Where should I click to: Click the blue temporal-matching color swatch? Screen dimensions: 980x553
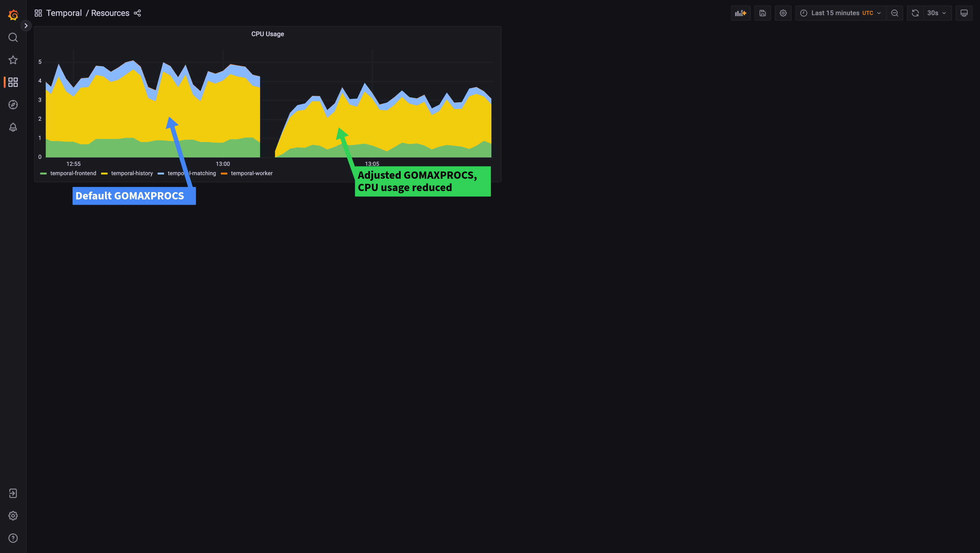pos(161,174)
